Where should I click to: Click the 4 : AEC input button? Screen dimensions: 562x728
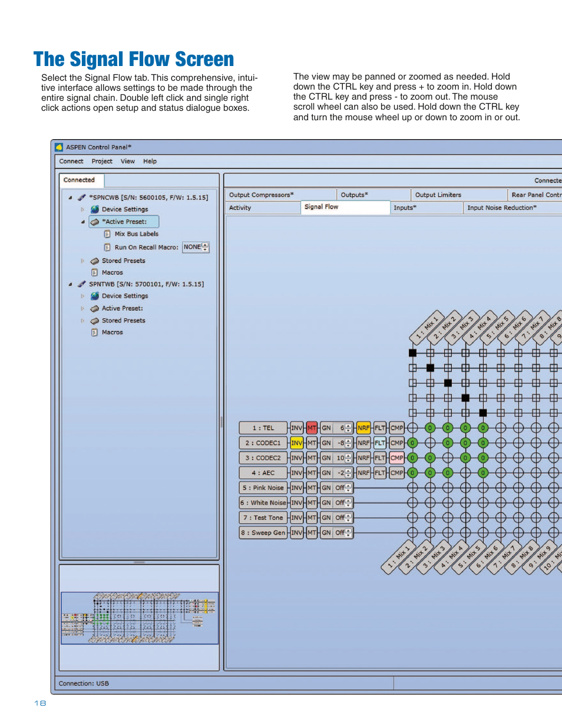(263, 473)
